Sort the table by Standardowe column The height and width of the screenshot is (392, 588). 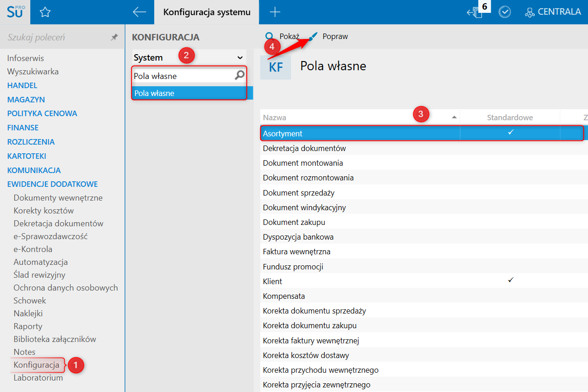click(510, 118)
